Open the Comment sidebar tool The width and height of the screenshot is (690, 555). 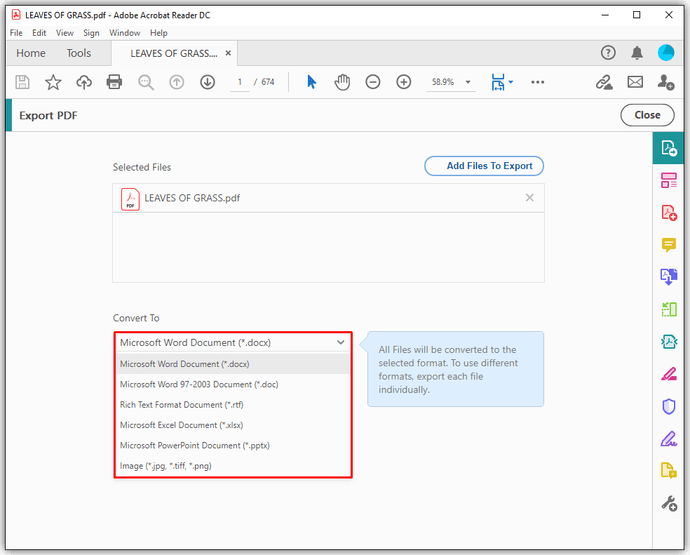(668, 245)
